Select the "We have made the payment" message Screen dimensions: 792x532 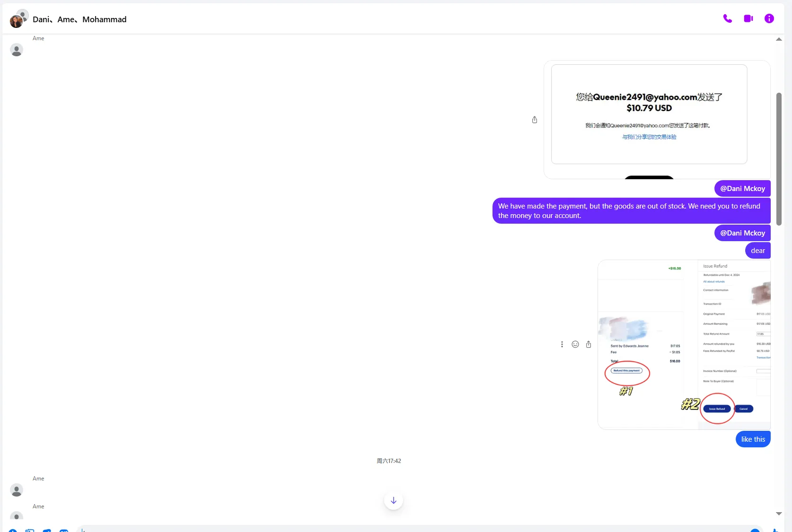(632, 211)
